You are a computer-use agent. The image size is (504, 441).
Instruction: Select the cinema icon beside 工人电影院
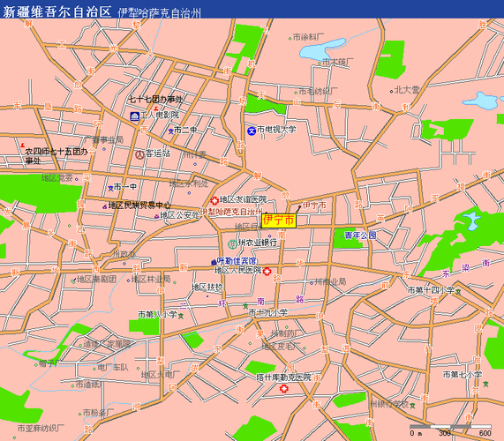point(135,116)
